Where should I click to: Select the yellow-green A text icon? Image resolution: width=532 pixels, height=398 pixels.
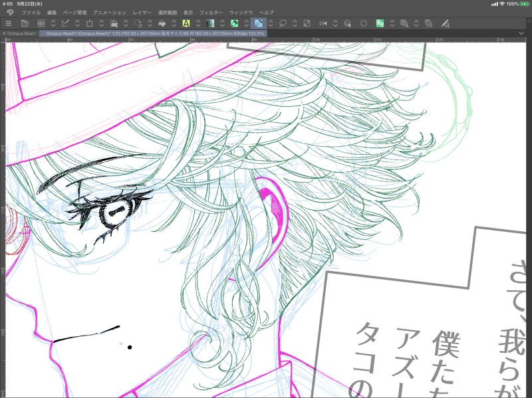(186, 23)
